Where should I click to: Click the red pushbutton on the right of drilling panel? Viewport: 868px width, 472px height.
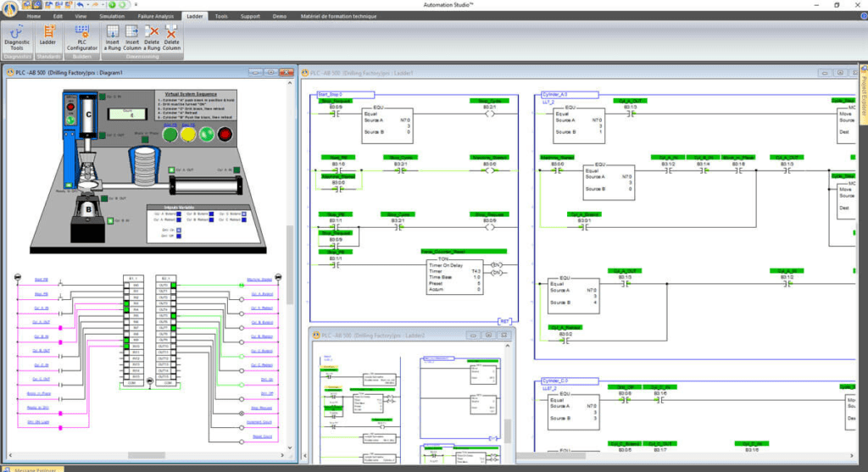(x=225, y=135)
